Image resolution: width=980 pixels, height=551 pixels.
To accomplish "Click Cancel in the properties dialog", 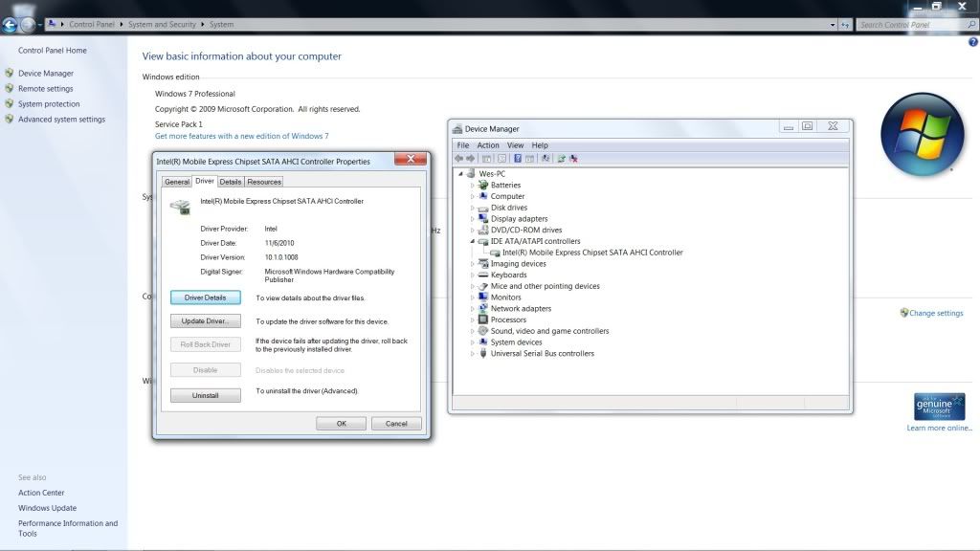I will tap(396, 424).
